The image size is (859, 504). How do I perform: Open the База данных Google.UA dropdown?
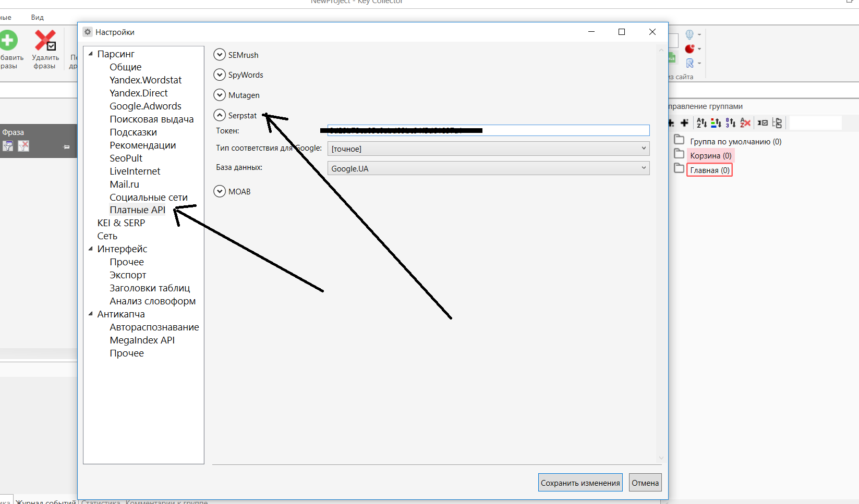coord(488,168)
